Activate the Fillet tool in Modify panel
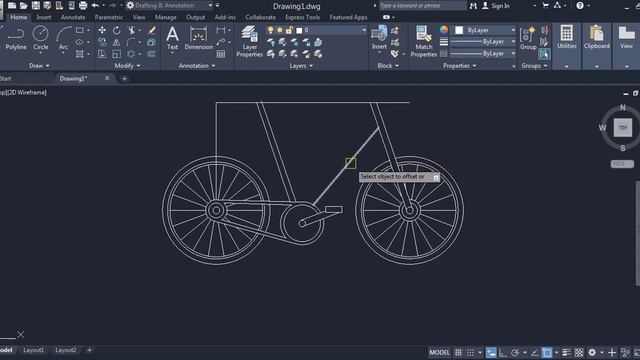 pos(131,42)
